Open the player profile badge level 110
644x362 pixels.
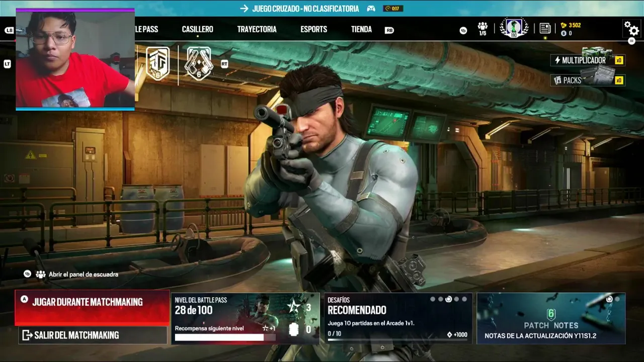point(514,28)
